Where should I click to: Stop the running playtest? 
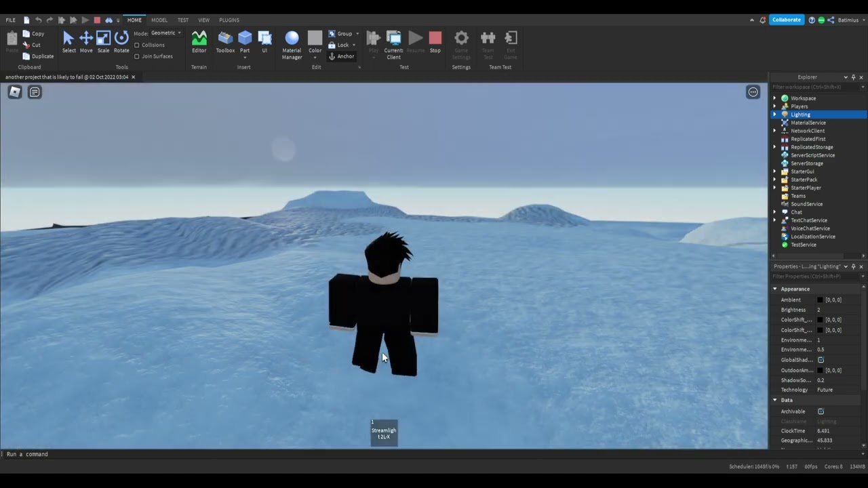pyautogui.click(x=435, y=42)
